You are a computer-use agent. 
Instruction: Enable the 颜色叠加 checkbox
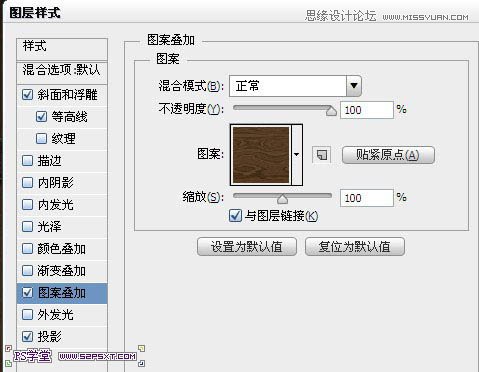coord(27,248)
